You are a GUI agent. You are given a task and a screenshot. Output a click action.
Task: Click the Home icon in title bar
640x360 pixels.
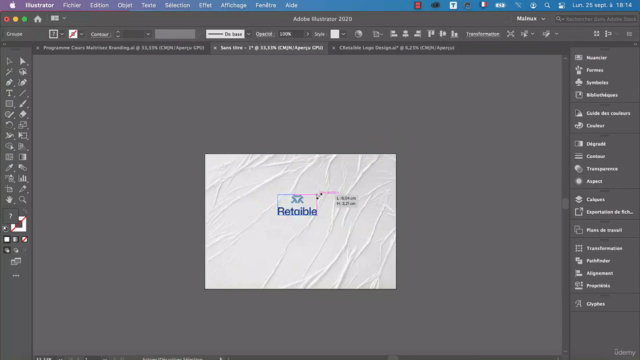(38, 19)
